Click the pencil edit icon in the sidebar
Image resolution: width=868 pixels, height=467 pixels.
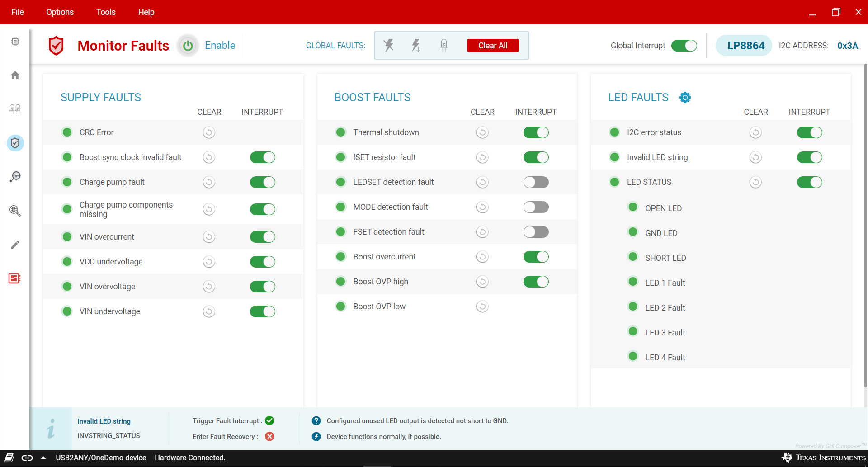(15, 245)
